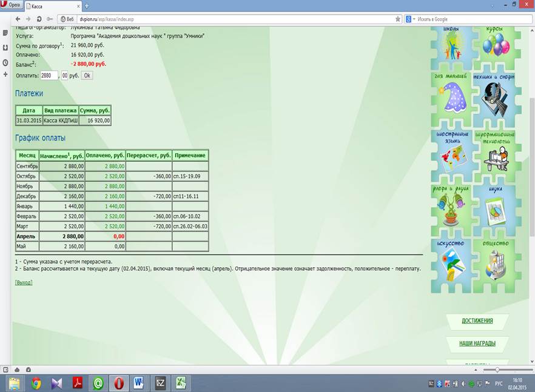Click the red 0,00 paid value
535x392 pixels.
pyautogui.click(x=119, y=236)
